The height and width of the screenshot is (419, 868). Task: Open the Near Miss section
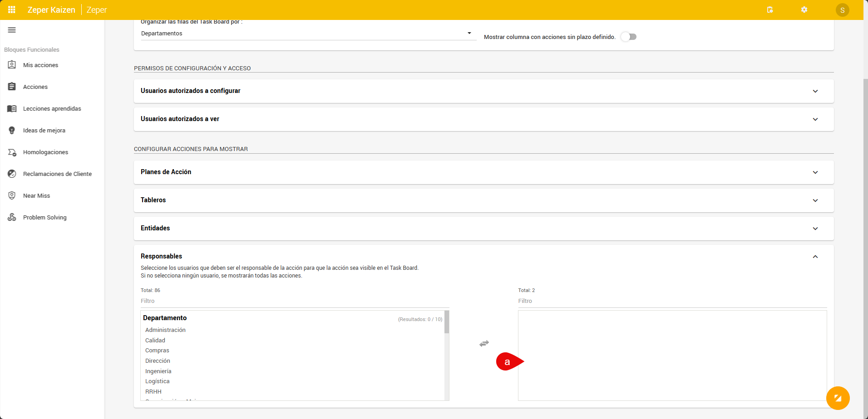(x=36, y=196)
